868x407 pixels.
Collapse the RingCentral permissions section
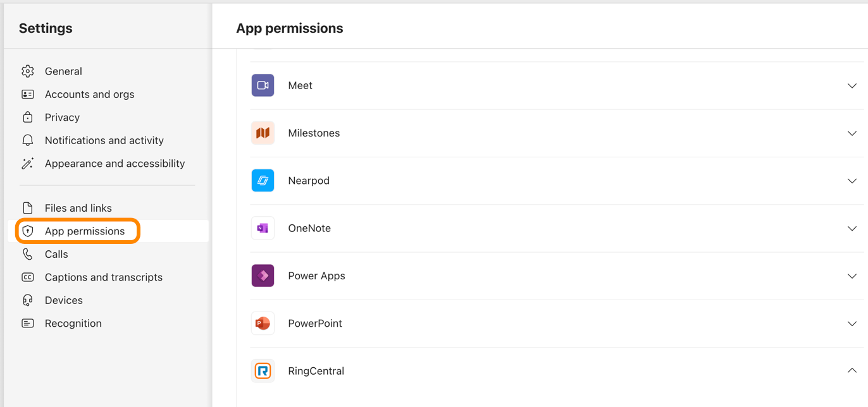(x=852, y=371)
